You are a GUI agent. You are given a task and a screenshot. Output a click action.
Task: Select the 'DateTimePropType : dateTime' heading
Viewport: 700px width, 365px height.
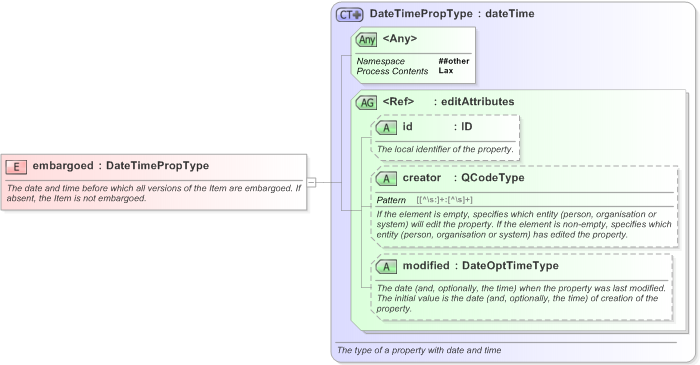tap(452, 14)
